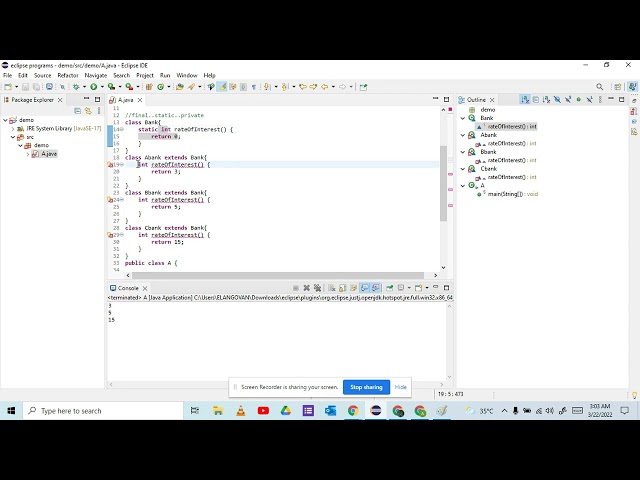Toggle Show Console on standard output change

click(x=364, y=288)
